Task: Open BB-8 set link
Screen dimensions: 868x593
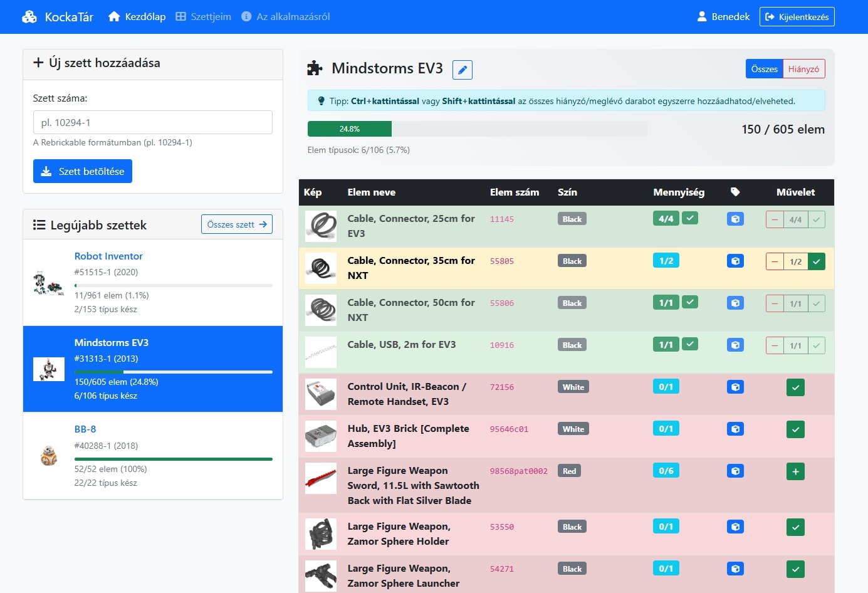Action: [85, 429]
